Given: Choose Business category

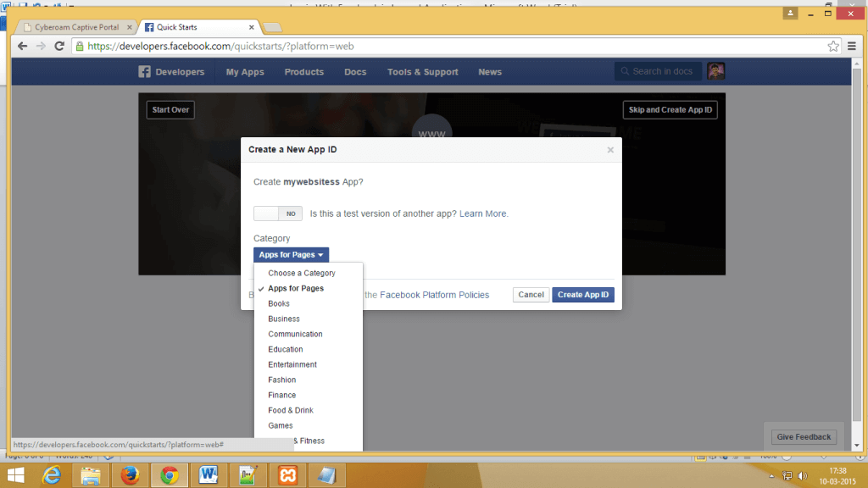Looking at the screenshot, I should point(309,319).
